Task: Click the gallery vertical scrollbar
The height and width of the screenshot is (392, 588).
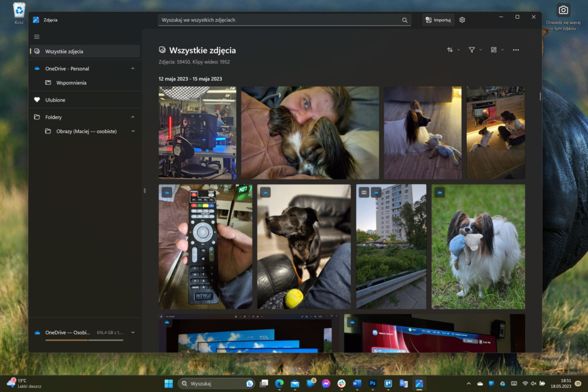Action: click(x=540, y=96)
